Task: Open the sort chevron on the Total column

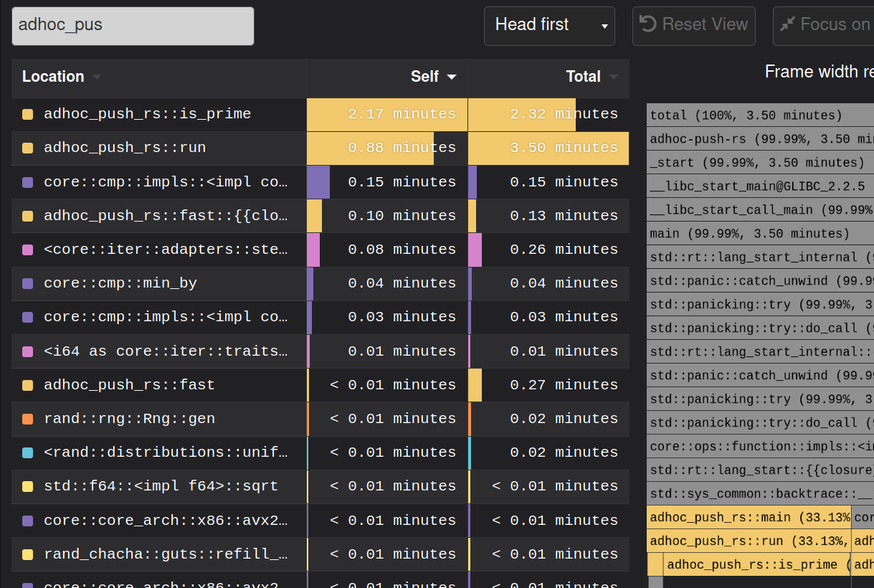Action: (x=614, y=76)
